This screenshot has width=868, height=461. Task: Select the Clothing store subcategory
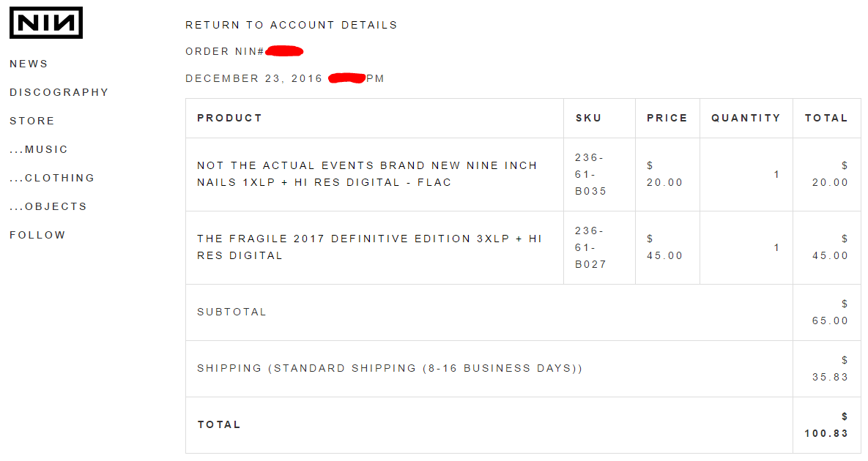pos(52,178)
